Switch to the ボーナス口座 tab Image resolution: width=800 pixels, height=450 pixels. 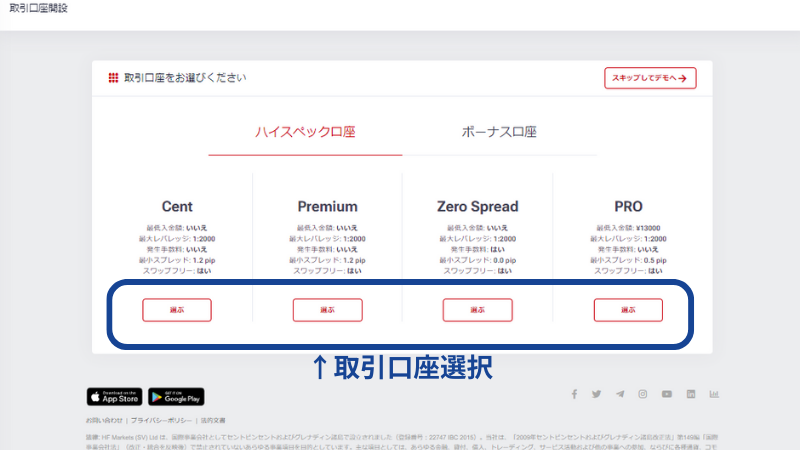tap(499, 132)
